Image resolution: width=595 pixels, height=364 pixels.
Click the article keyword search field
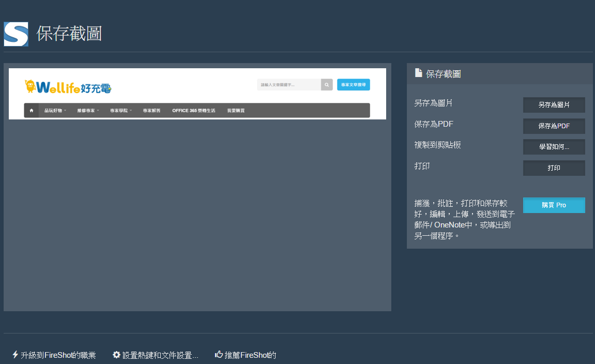point(289,85)
